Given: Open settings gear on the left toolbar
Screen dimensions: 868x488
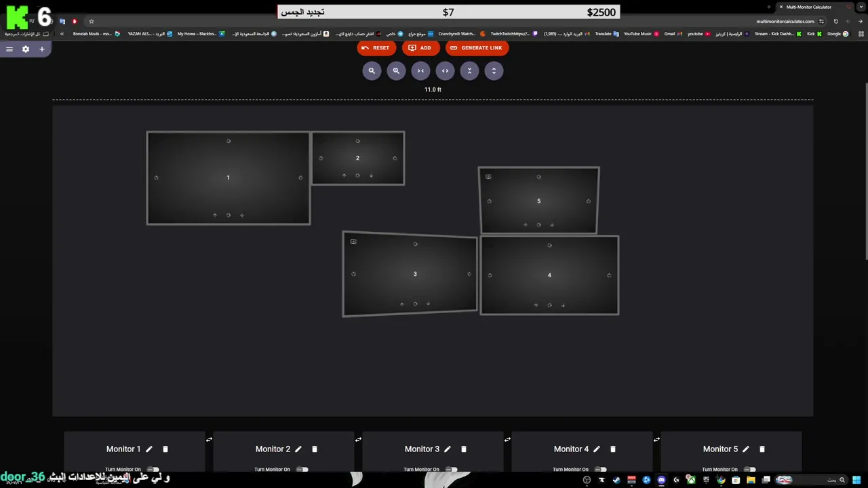Looking at the screenshot, I should pos(26,49).
